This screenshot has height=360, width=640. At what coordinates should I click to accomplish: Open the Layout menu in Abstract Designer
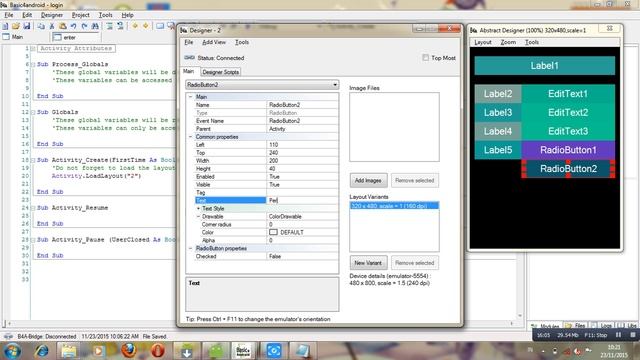[483, 42]
